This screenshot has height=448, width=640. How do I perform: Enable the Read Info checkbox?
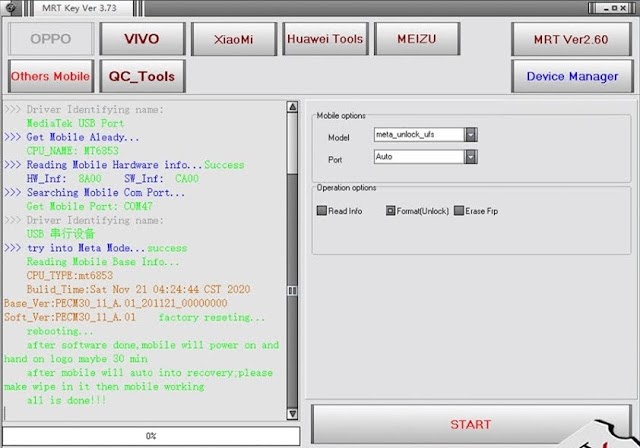tap(322, 211)
